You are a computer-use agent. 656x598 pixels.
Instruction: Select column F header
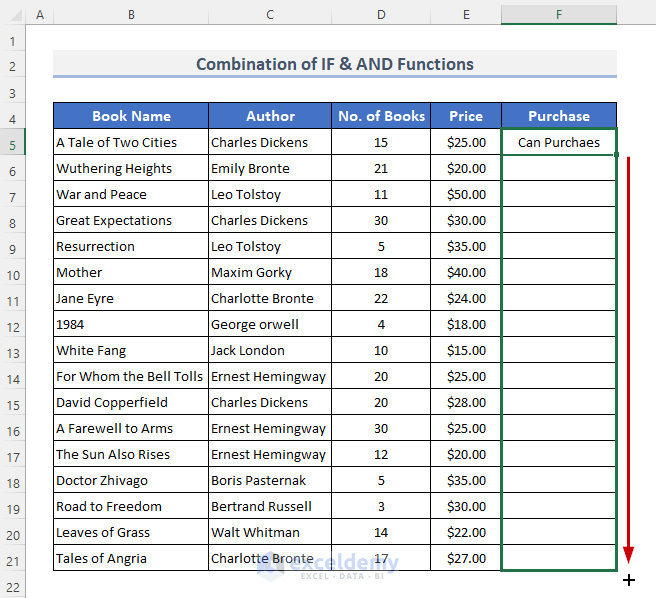pyautogui.click(x=559, y=15)
